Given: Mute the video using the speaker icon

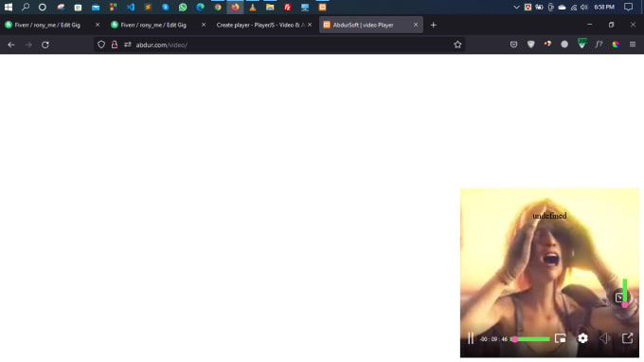Looking at the screenshot, I should coord(604,338).
